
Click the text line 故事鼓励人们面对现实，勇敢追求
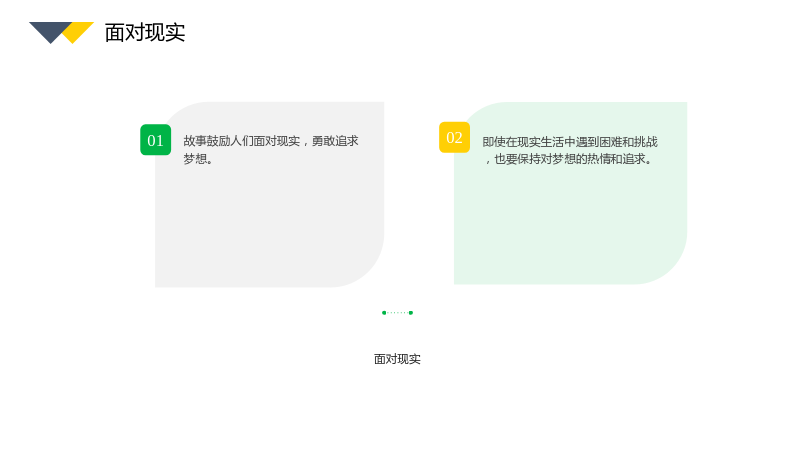pos(271,141)
